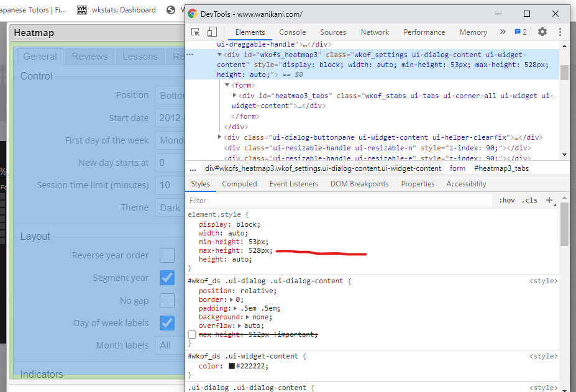The height and width of the screenshot is (392, 576).
Task: Click the #222222 color swatch
Action: 232,367
